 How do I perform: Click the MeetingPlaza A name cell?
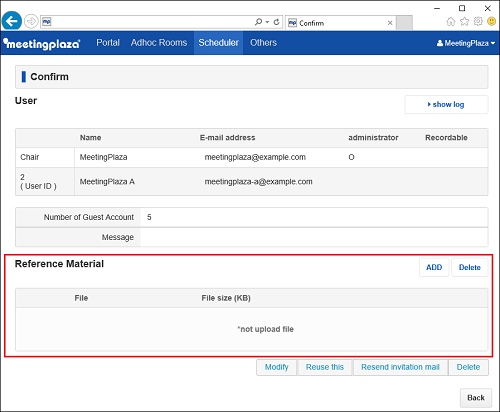click(x=107, y=182)
